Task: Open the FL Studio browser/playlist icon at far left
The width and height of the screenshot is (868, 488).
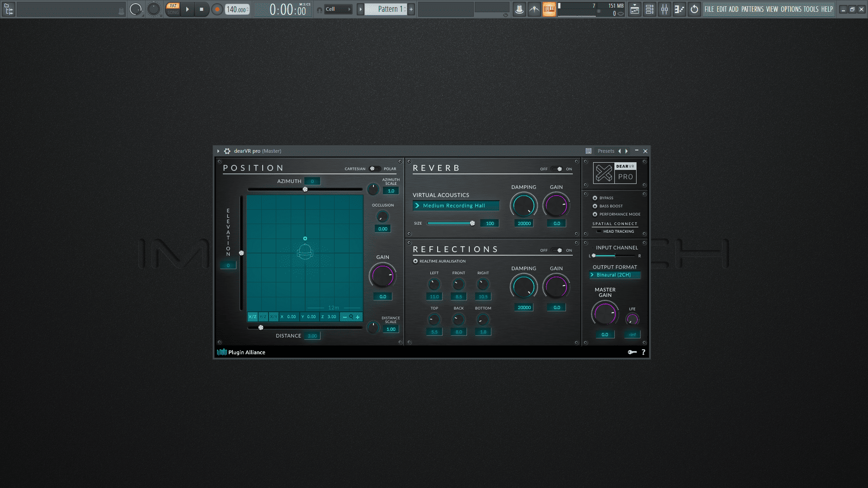Action: point(9,9)
